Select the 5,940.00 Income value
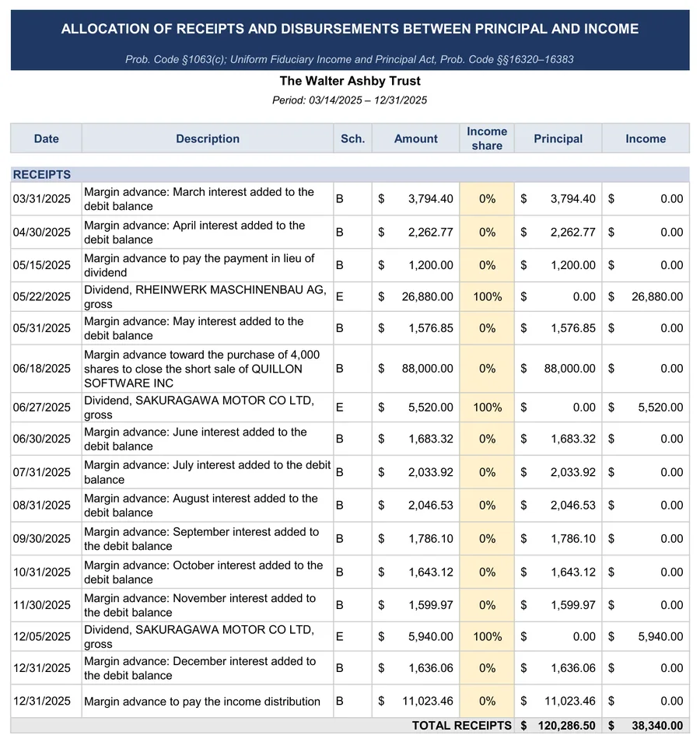The height and width of the screenshot is (735, 700). [660, 636]
